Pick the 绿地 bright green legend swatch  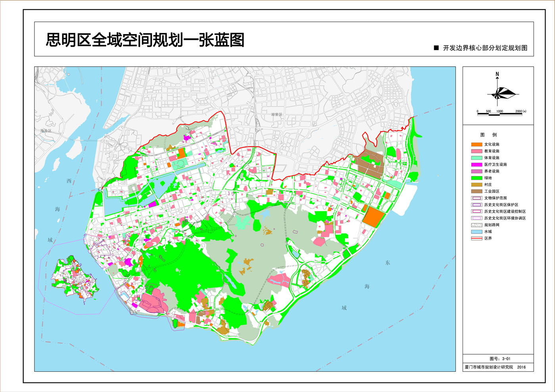click(477, 178)
